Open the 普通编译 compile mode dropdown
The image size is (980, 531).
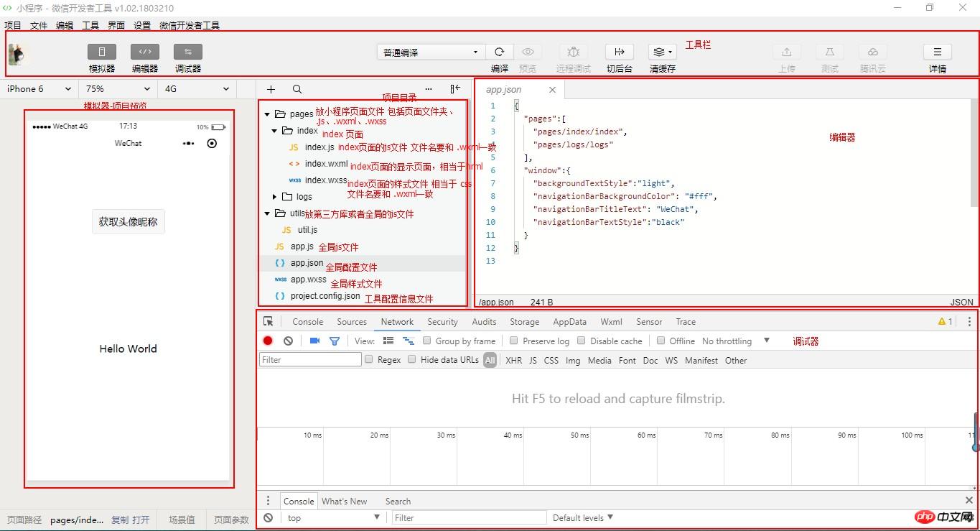[x=431, y=52]
